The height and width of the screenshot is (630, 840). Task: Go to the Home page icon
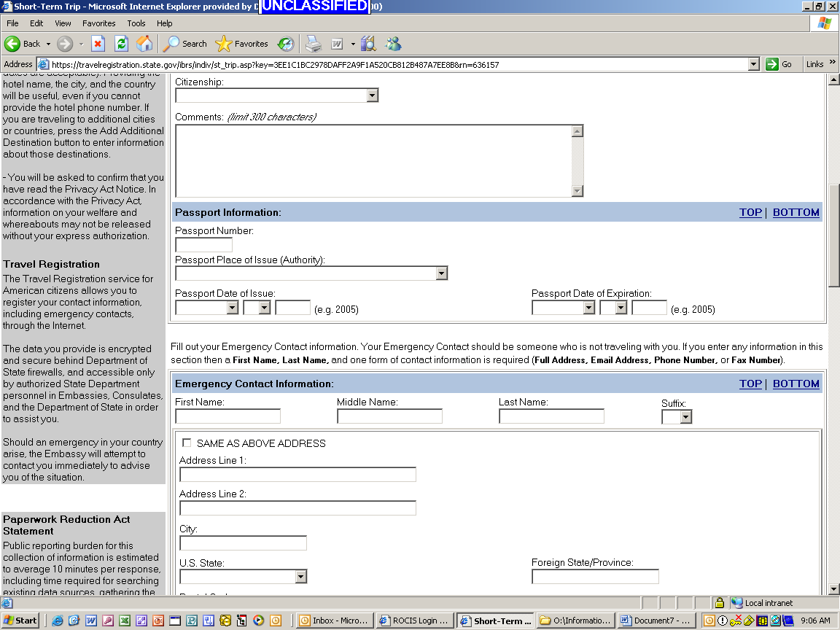[x=144, y=44]
